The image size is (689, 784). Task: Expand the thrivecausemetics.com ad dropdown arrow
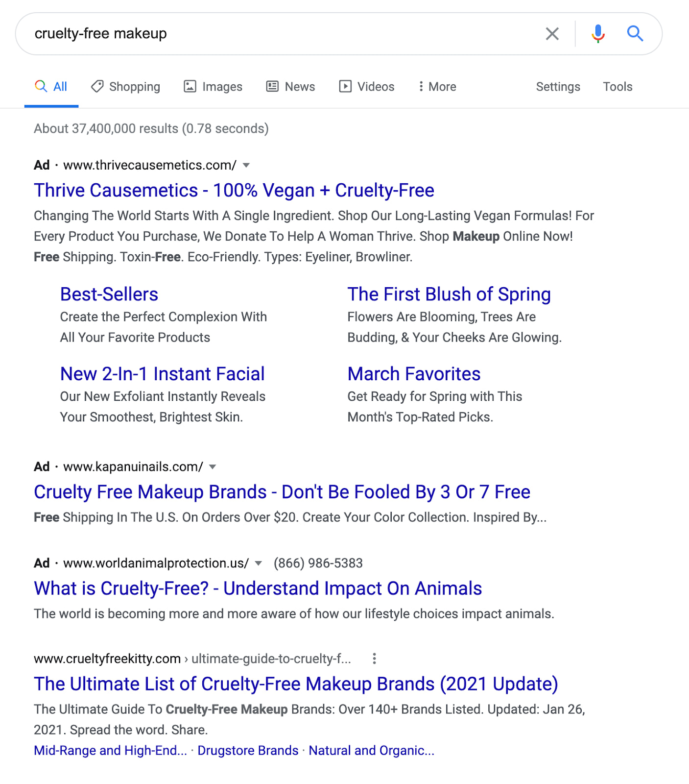pyautogui.click(x=246, y=166)
